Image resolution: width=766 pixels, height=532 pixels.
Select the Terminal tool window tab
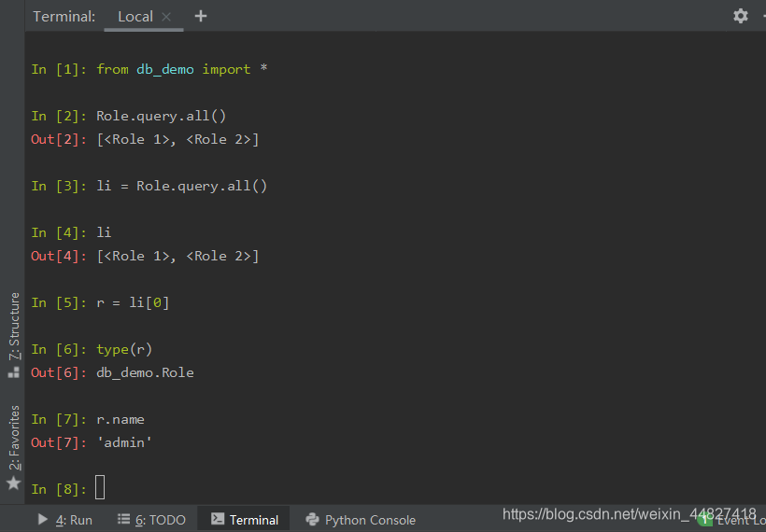(x=244, y=520)
